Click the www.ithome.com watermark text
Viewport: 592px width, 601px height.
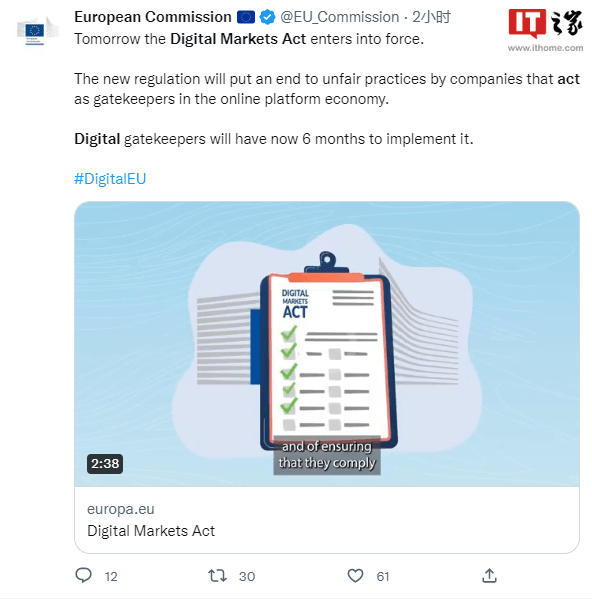(x=546, y=48)
